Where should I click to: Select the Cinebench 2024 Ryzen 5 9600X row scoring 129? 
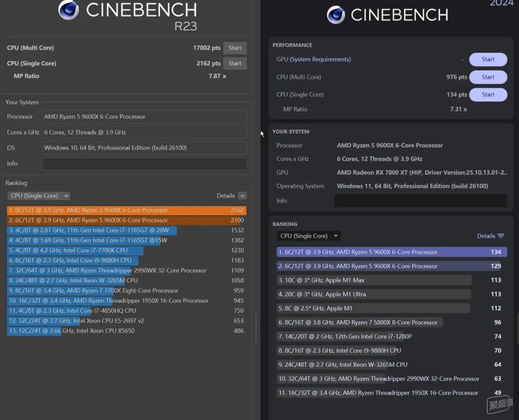pyautogui.click(x=392, y=266)
